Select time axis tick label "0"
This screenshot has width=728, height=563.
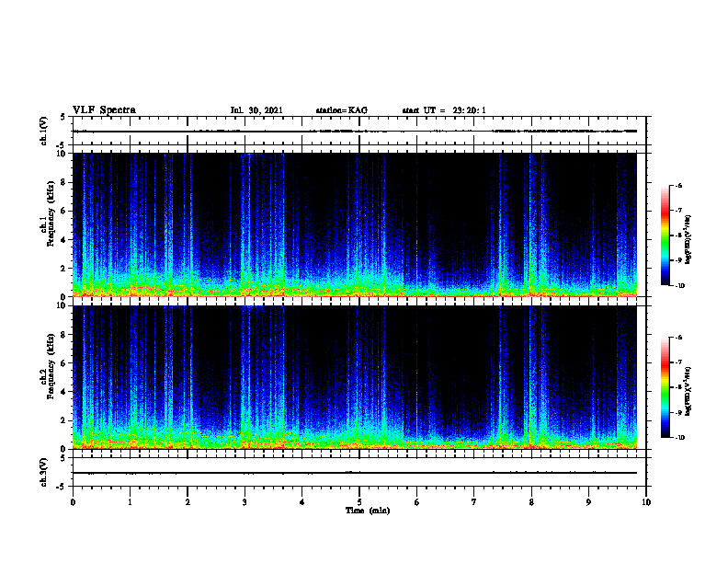(73, 502)
